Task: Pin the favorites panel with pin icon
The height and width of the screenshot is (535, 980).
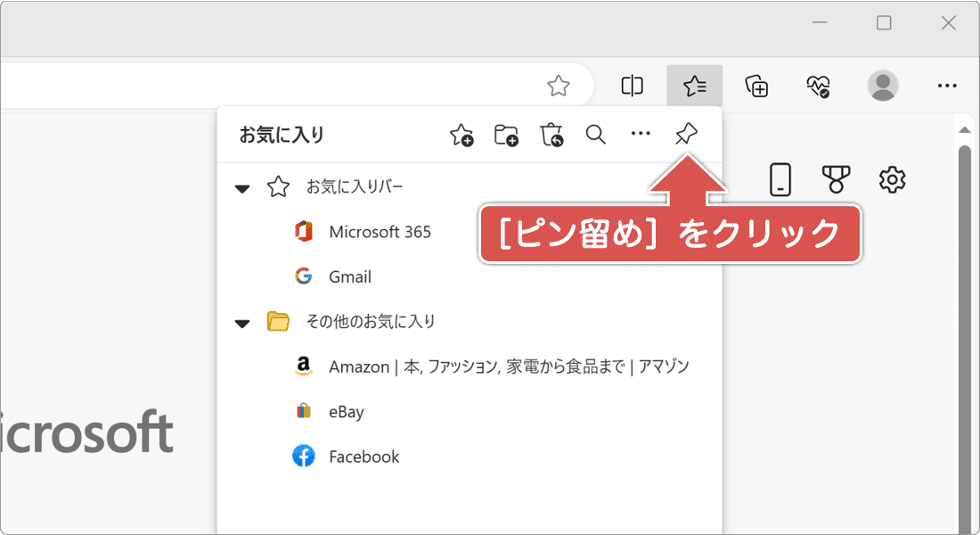Action: point(686,135)
